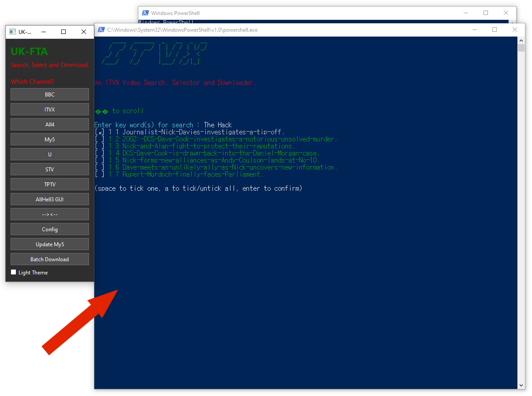
Task: Open AllHell3 GUI
Action: pos(50,200)
